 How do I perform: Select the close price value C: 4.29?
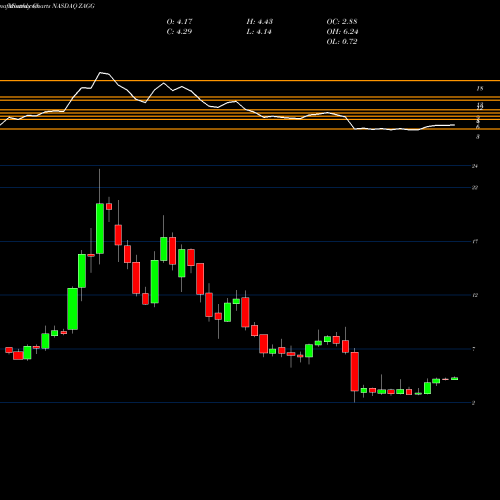pos(179,32)
